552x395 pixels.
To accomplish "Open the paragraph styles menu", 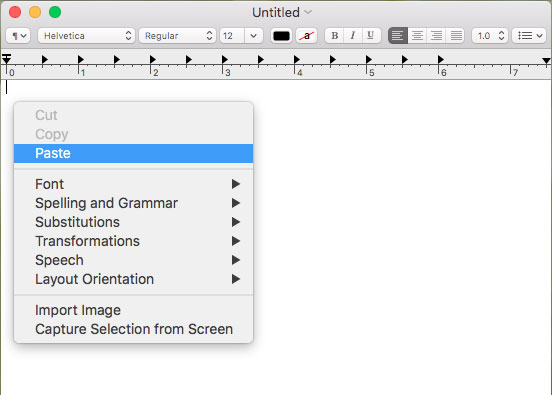I will point(18,36).
